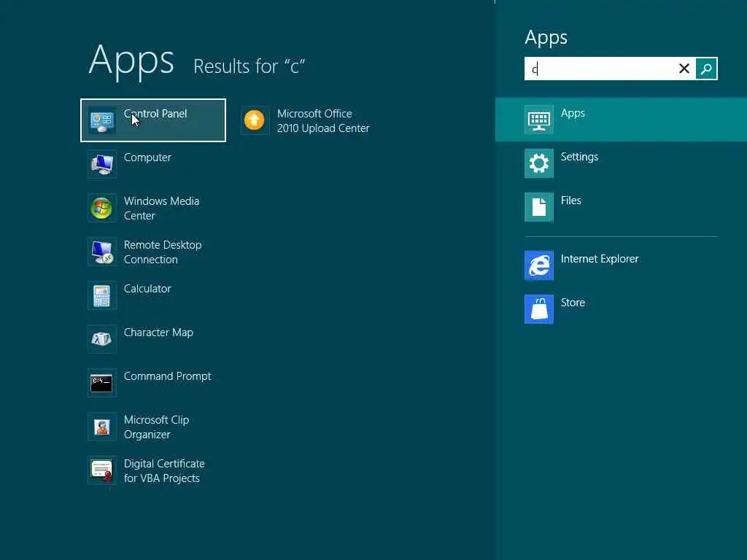Click "Microsoft Office 2010 Upload Center" text
747x560 pixels.
coord(323,121)
